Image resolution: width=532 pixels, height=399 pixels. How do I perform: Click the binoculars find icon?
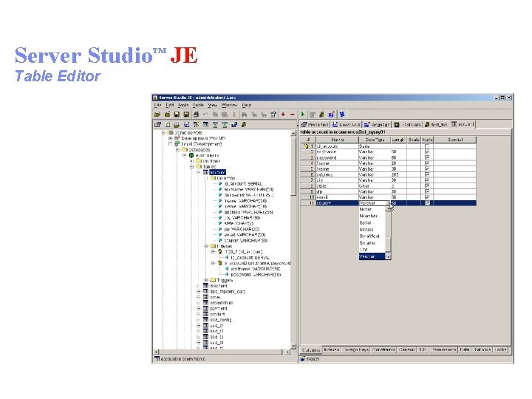point(244,115)
